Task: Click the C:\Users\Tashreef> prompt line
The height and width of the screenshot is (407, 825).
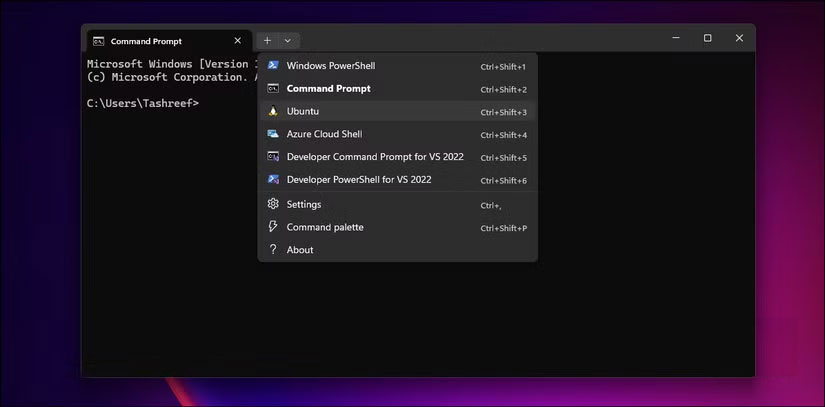Action: point(143,103)
